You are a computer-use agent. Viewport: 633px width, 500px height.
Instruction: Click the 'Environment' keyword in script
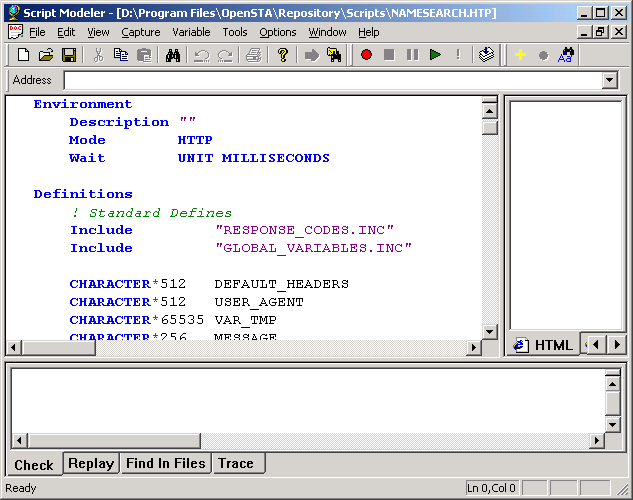pos(83,104)
